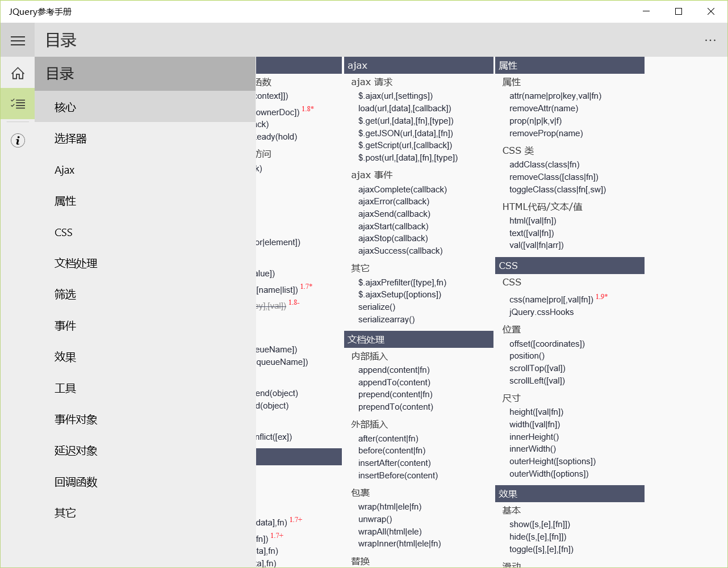The image size is (728, 568).
Task: Open wrapInner(html|ele|fn) reference
Action: [400, 544]
